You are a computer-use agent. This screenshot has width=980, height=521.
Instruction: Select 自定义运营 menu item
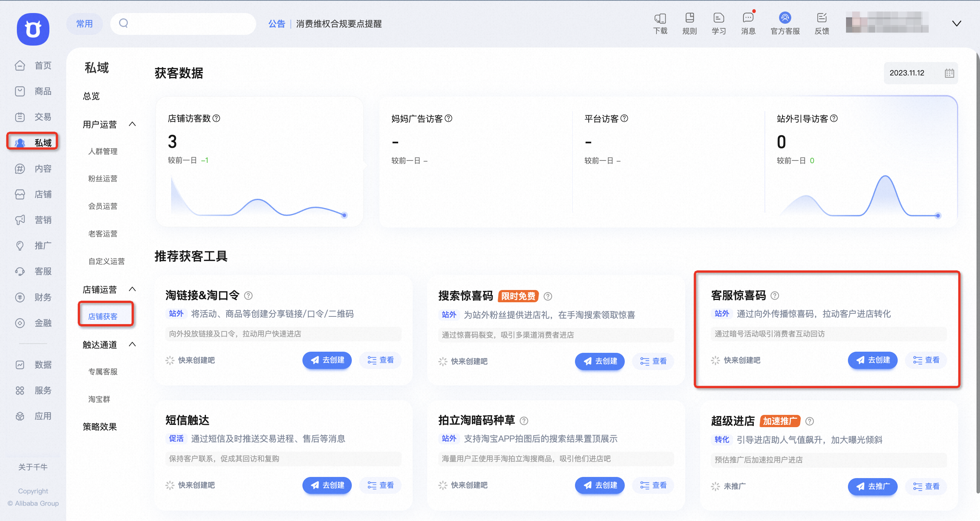coord(106,261)
